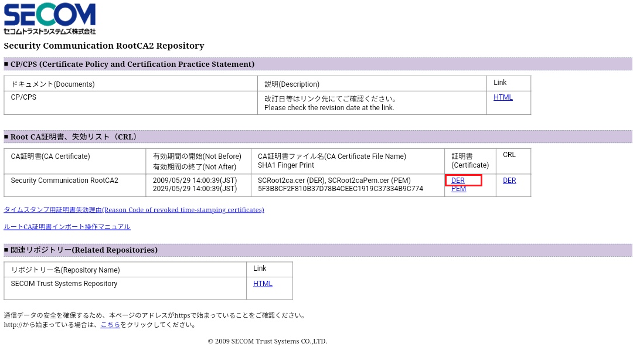Click the 2029/05/29 14:00:39(JST) end date
Screen dimensions: 633x364
click(195, 189)
